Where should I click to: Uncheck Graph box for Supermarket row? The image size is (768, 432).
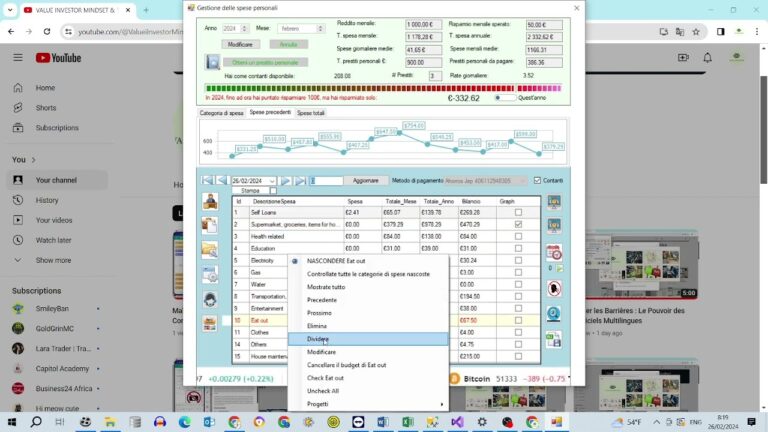518,224
